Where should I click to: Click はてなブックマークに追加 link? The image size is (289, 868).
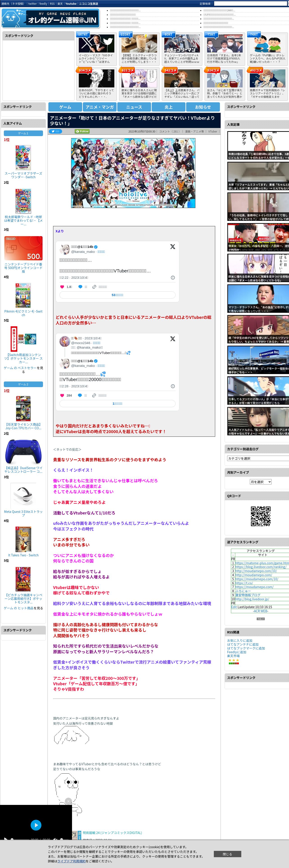point(246,648)
